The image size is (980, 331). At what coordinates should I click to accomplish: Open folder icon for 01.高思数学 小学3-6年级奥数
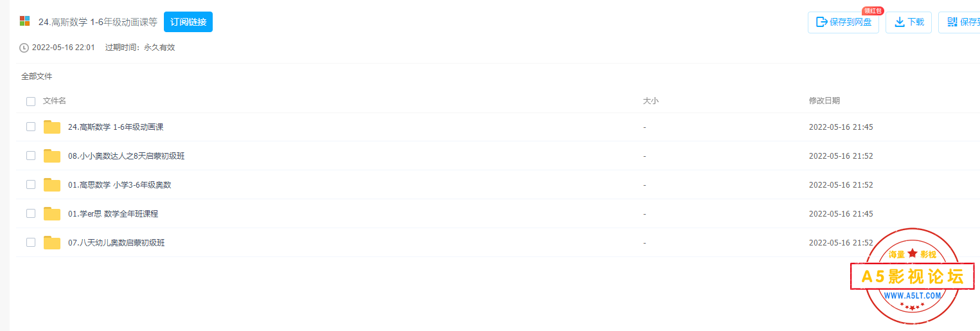point(52,185)
